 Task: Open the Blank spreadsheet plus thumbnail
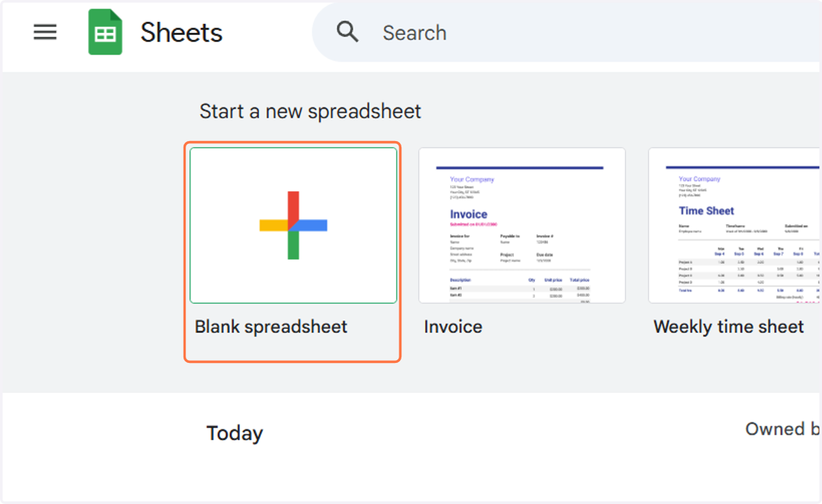tap(293, 225)
